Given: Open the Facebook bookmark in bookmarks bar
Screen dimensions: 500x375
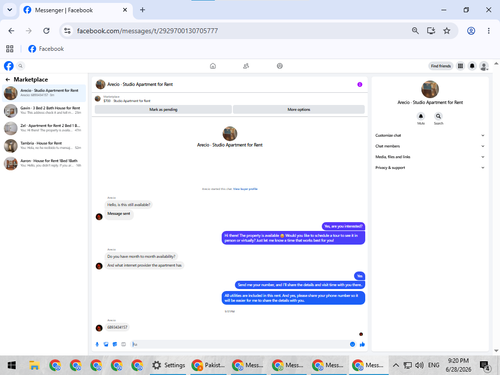Looking at the screenshot, I should (46, 49).
